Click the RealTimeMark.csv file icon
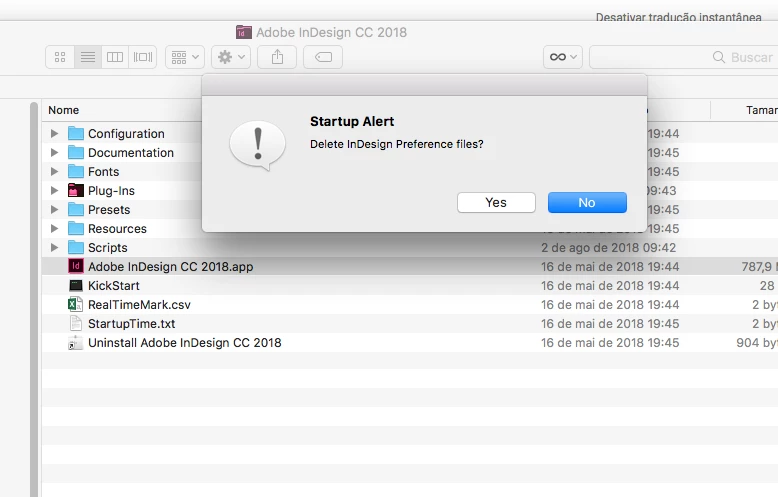The width and height of the screenshot is (778, 497). (75, 305)
